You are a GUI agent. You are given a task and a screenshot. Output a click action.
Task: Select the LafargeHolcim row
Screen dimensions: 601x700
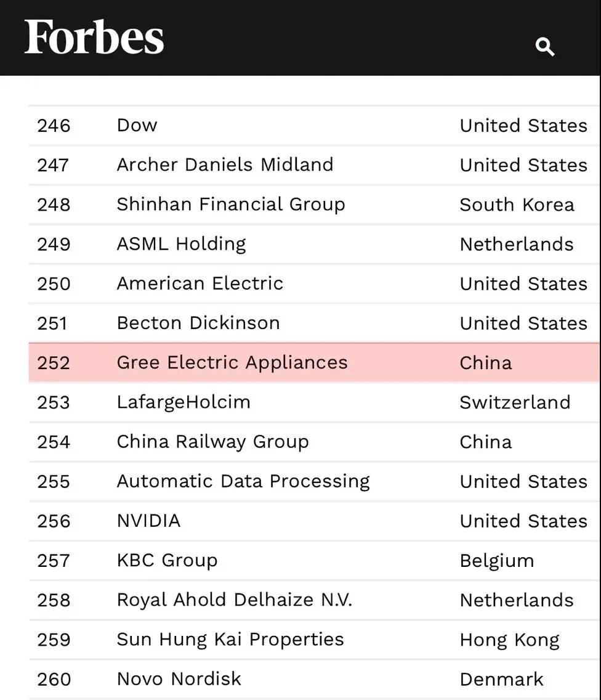(184, 402)
